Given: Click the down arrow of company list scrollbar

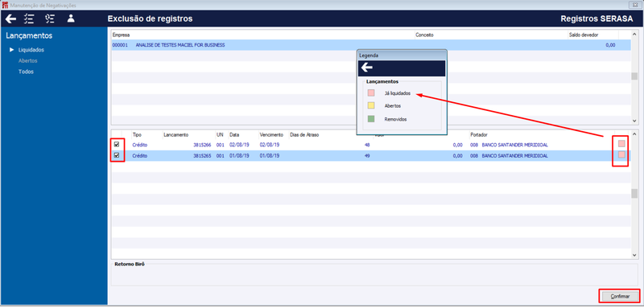Looking at the screenshot, I should coord(634,121).
